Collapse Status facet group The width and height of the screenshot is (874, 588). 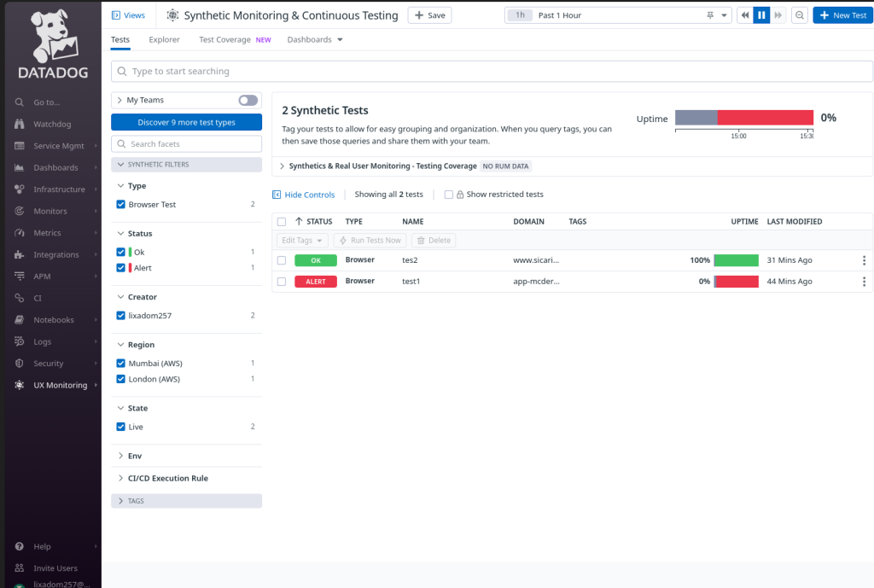coord(120,234)
